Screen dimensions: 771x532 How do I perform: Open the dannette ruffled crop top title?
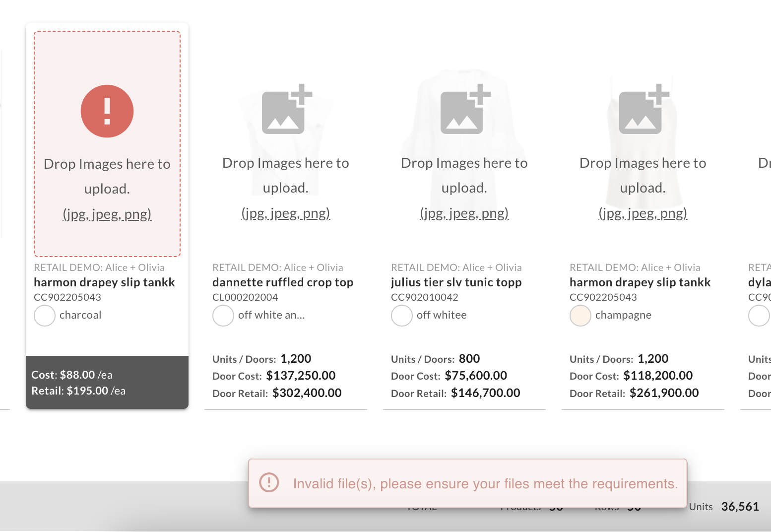283,282
